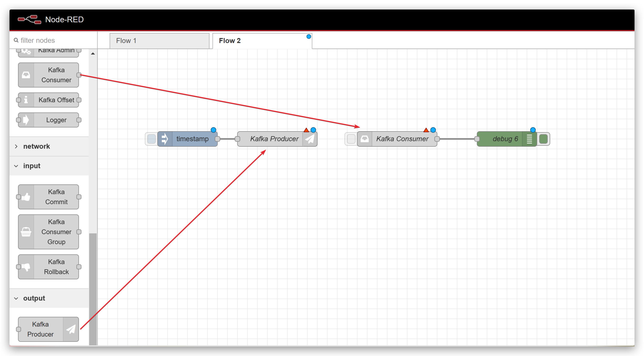The height and width of the screenshot is (356, 644).
Task: Click the Kafka Producer palette node label
Action: click(x=40, y=329)
